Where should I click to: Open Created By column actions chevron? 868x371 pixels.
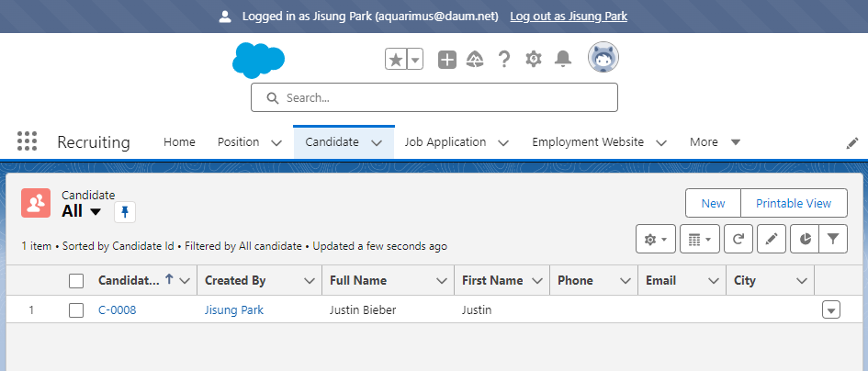(x=310, y=281)
